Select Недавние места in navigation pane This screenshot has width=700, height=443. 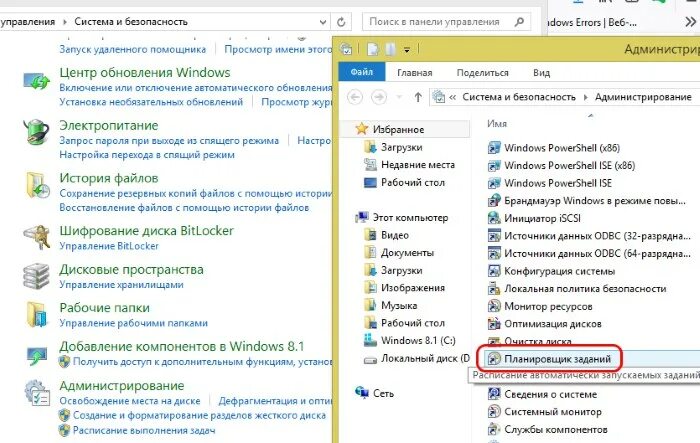(418, 165)
